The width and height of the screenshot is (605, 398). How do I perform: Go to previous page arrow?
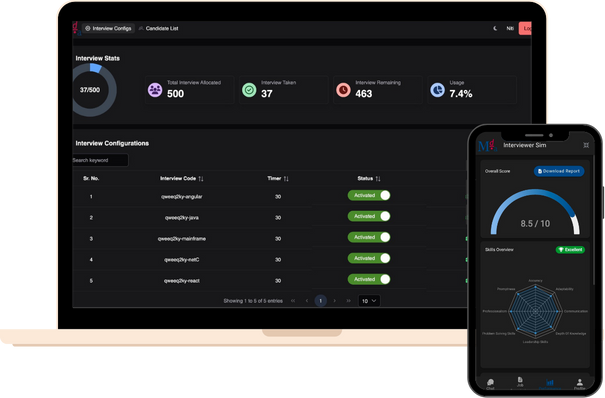click(307, 301)
